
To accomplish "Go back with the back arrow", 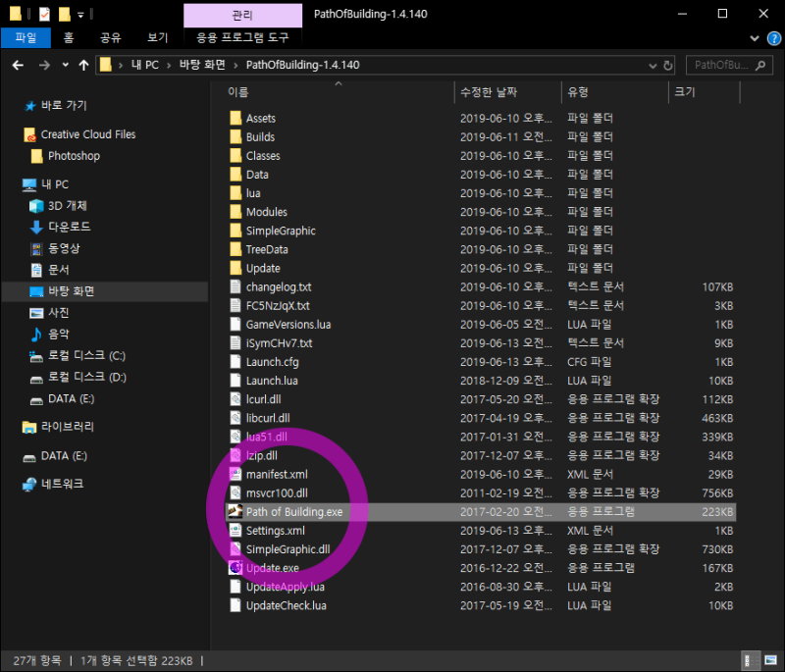I will pos(18,65).
